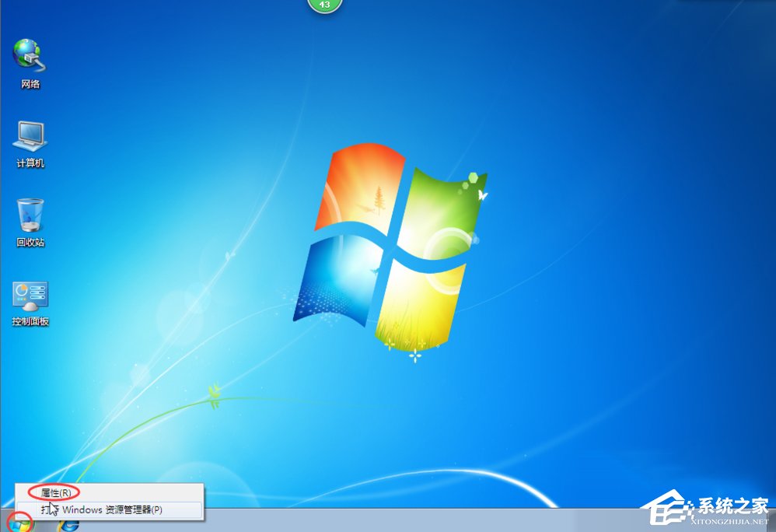
Task: Click the green badge showing 43
Action: click(325, 5)
